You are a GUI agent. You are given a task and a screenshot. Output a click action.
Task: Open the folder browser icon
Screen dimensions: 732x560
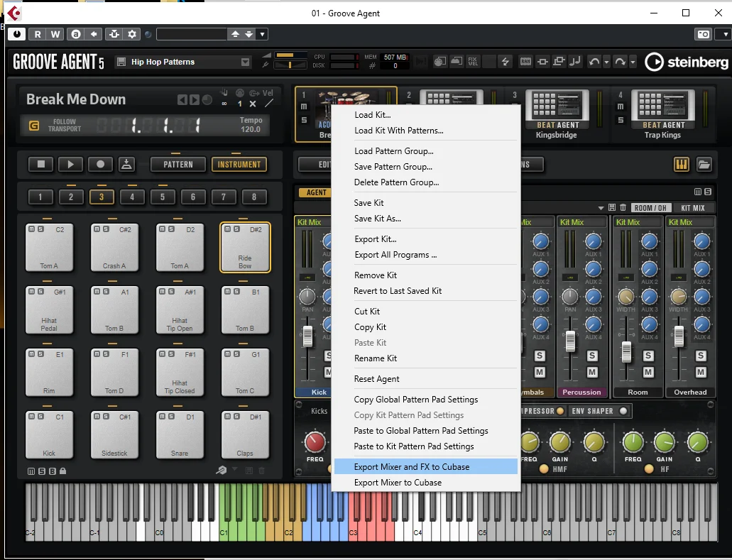click(x=704, y=164)
